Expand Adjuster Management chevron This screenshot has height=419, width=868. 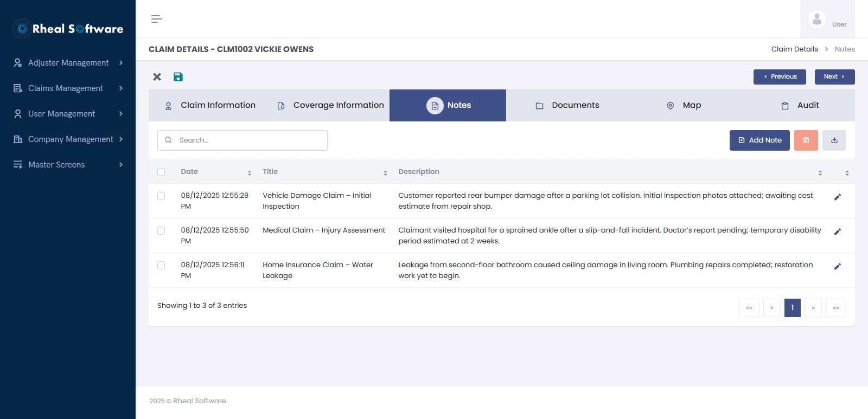point(121,63)
